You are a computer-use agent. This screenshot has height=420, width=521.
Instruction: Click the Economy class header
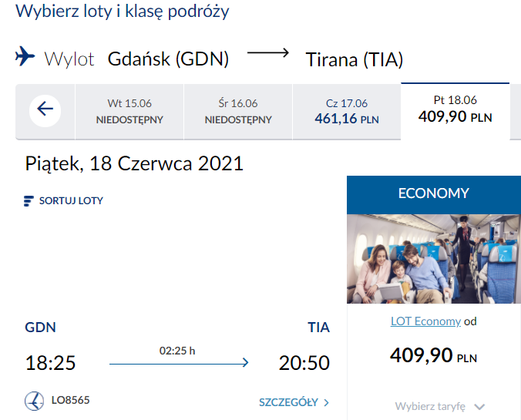(433, 193)
